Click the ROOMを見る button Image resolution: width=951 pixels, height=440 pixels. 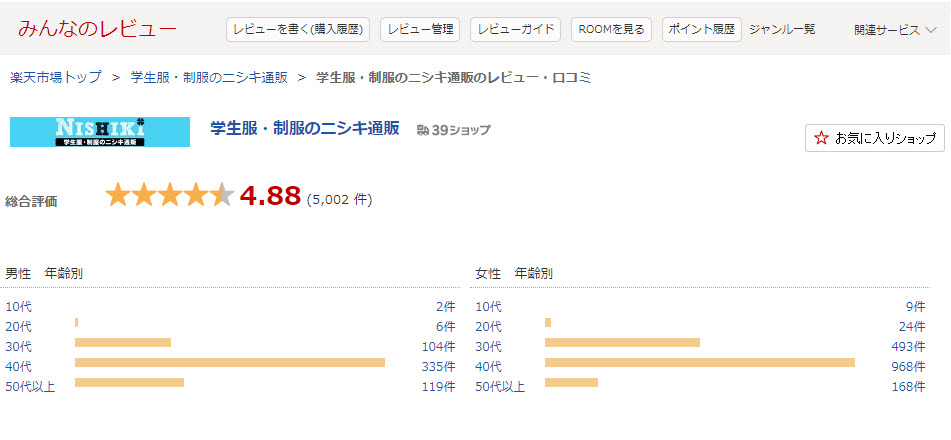[611, 30]
